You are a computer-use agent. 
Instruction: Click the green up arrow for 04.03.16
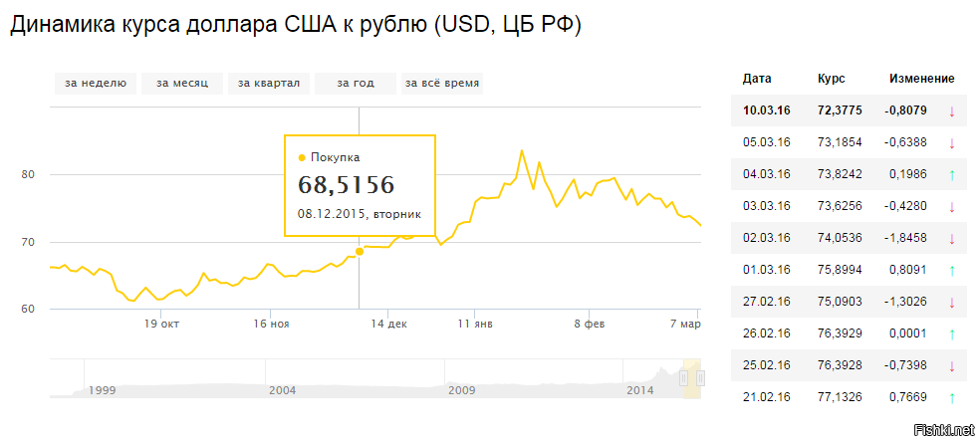952,175
